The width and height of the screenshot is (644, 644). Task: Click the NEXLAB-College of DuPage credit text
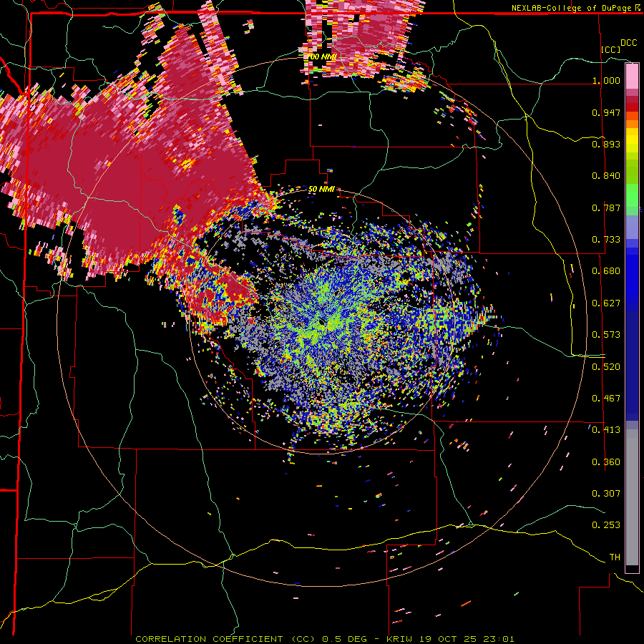pyautogui.click(x=572, y=8)
